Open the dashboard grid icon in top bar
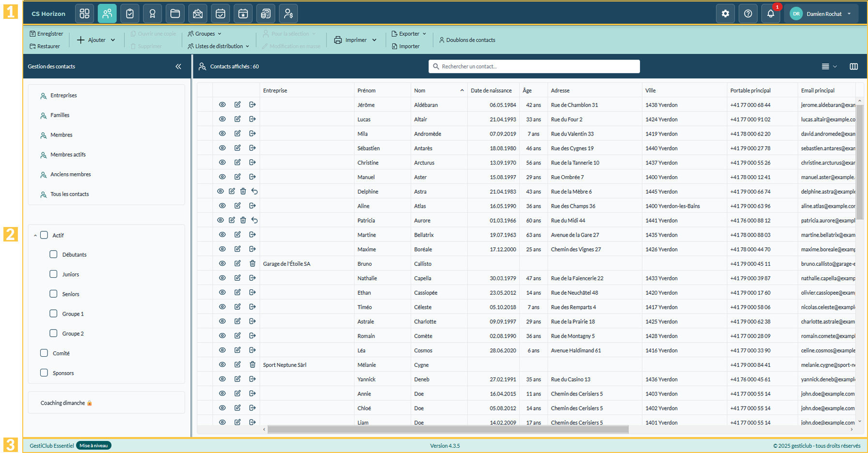 pos(85,14)
